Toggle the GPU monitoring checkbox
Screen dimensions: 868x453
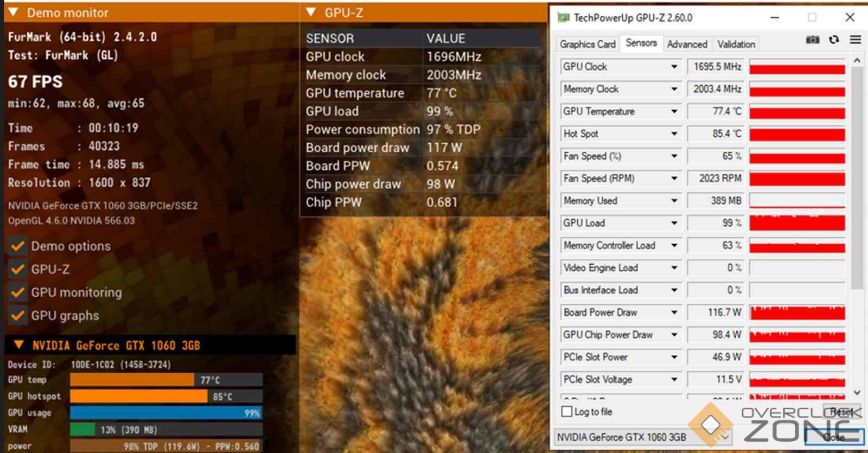click(x=18, y=292)
